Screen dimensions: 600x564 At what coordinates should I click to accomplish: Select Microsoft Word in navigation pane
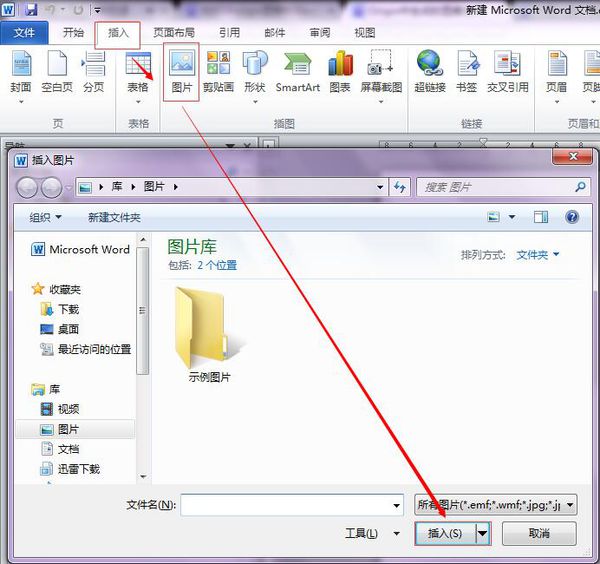click(81, 249)
